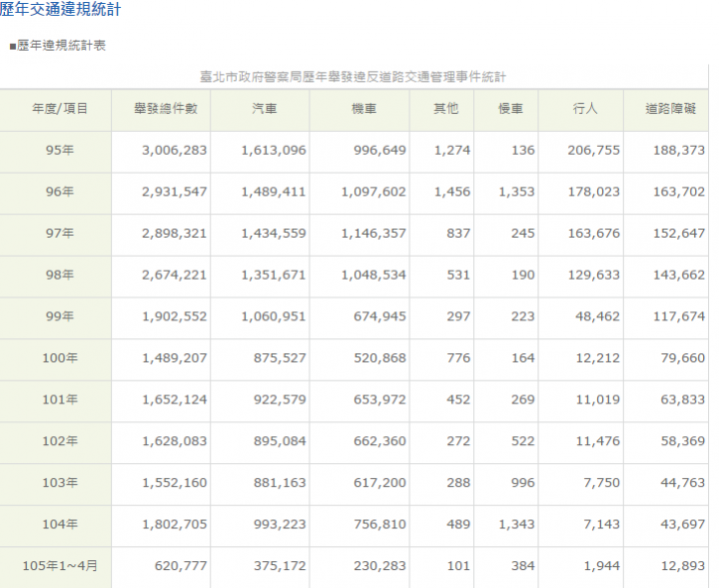Screen dimensions: 719x588
Task: Select the 100年 row label
Action: coord(60,358)
